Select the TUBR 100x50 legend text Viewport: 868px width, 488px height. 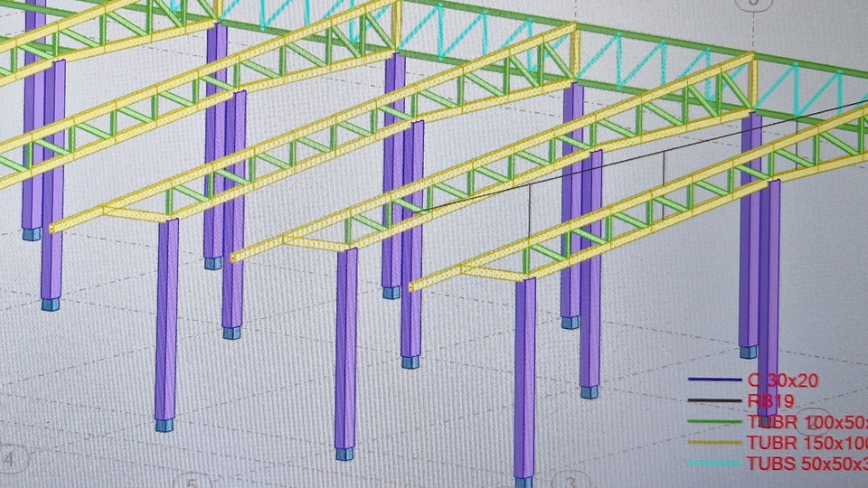click(x=805, y=422)
